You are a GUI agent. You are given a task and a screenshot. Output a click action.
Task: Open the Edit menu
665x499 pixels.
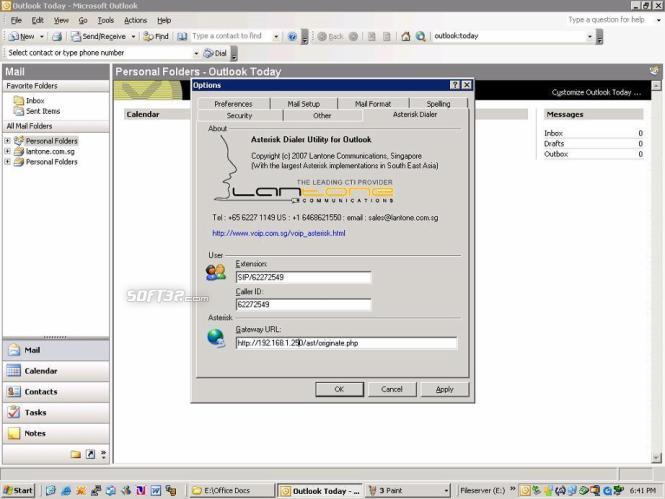(37, 20)
